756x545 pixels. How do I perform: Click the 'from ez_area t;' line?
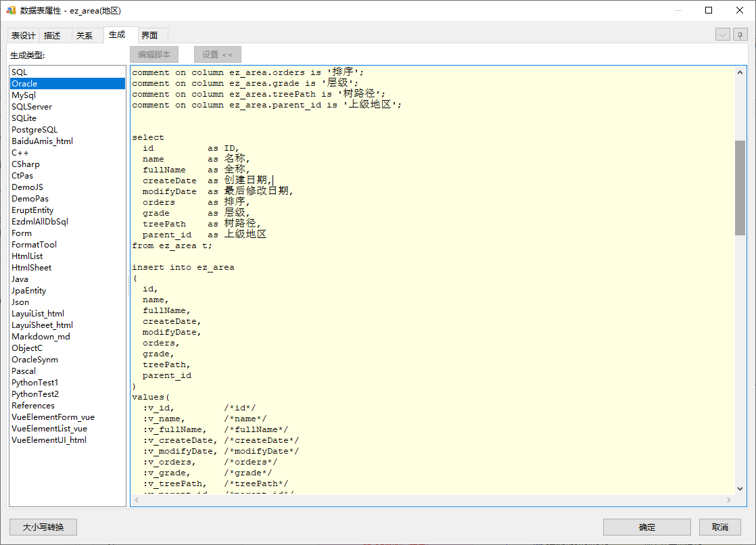click(172, 245)
